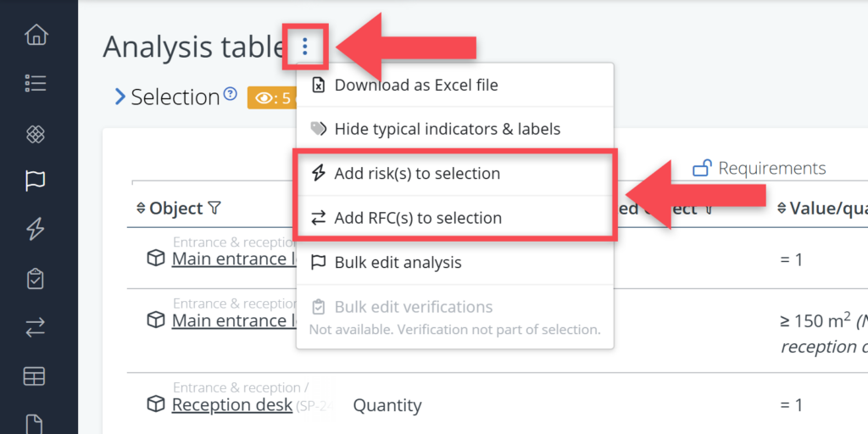Open the clipboard verifications sidebar icon
The height and width of the screenshot is (434, 868).
[36, 279]
